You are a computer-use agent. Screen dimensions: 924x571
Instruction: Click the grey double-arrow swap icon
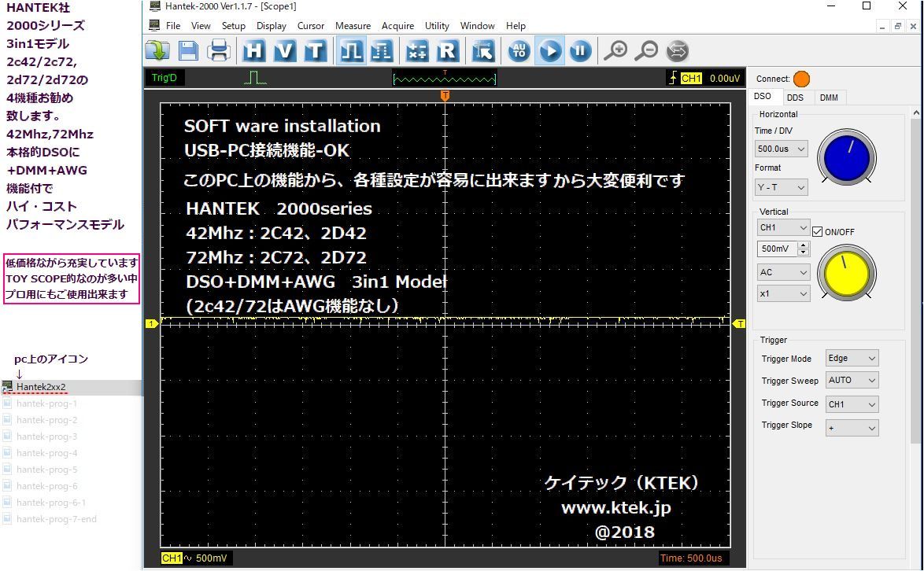coord(677,50)
